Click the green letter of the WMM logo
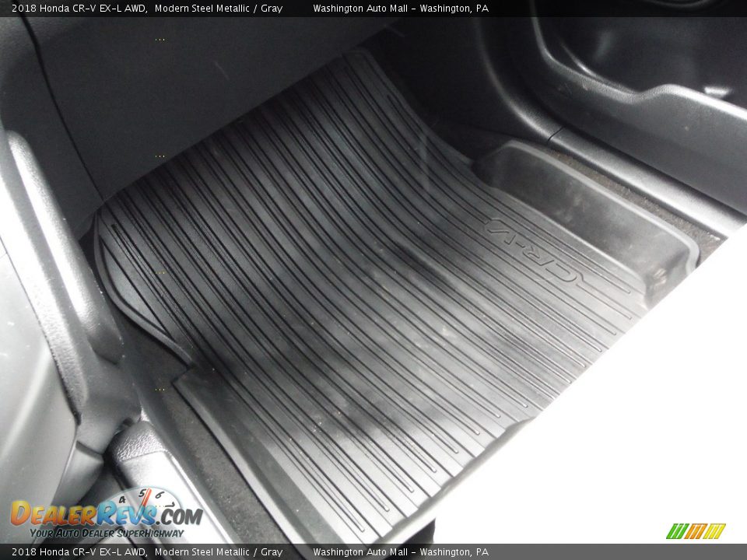 point(675,531)
